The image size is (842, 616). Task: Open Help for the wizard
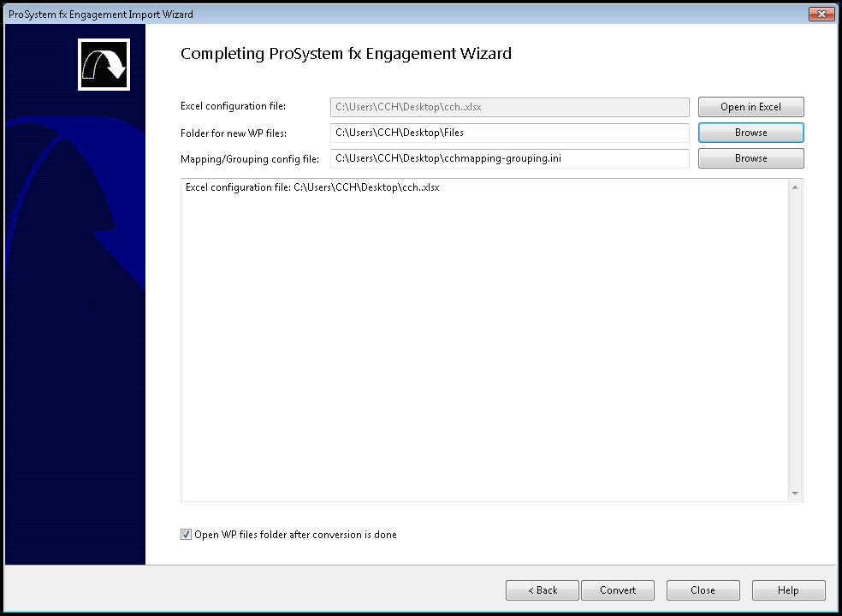788,590
